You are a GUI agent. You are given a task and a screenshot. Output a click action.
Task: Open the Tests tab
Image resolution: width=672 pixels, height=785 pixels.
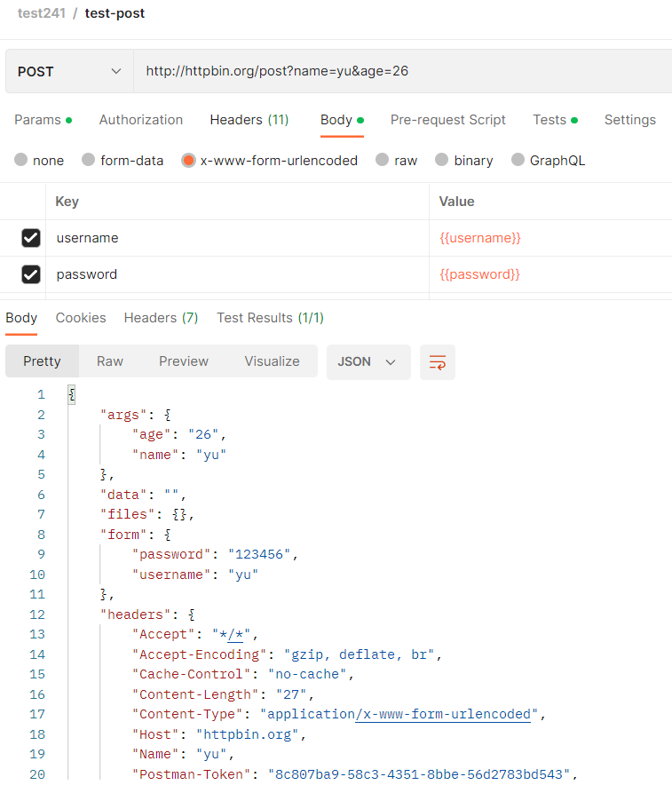[x=549, y=120]
